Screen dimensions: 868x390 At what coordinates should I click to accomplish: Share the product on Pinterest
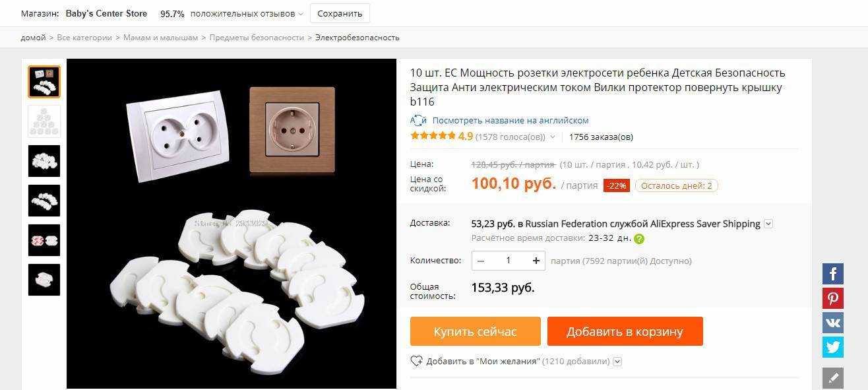click(x=833, y=298)
